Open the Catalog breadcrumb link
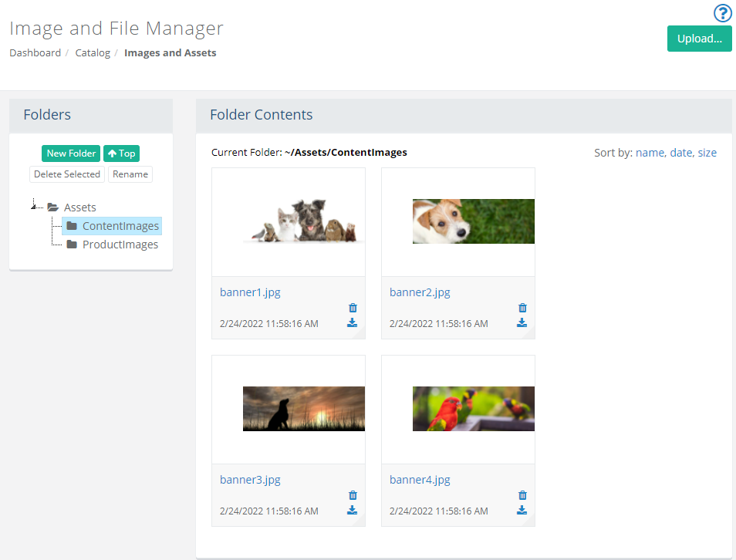736x560 pixels. [93, 52]
